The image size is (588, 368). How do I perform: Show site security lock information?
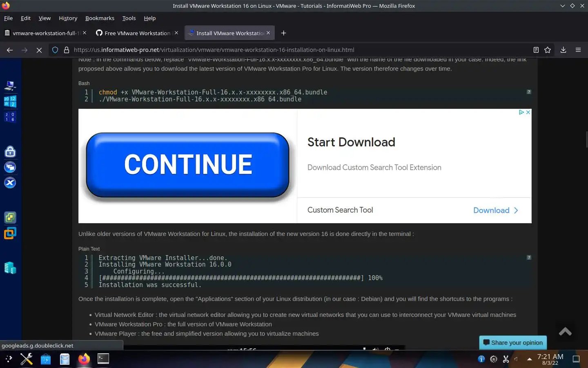pos(67,50)
